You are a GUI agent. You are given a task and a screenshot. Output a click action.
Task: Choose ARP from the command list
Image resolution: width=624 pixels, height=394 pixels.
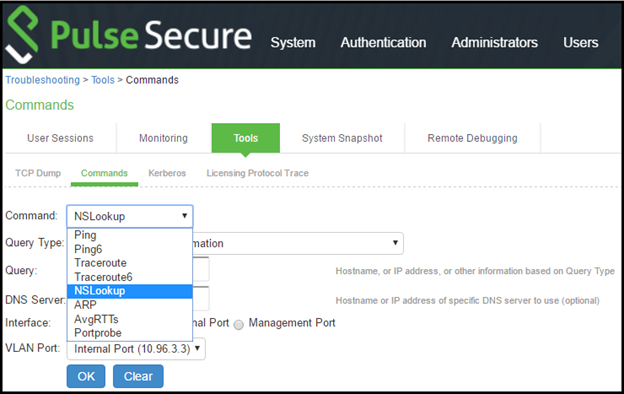click(130, 305)
